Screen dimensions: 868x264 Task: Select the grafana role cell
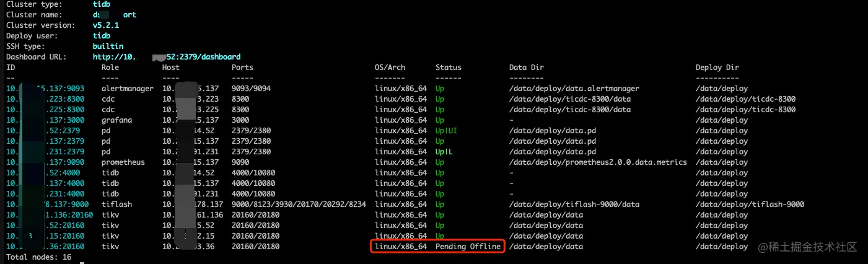(116, 120)
